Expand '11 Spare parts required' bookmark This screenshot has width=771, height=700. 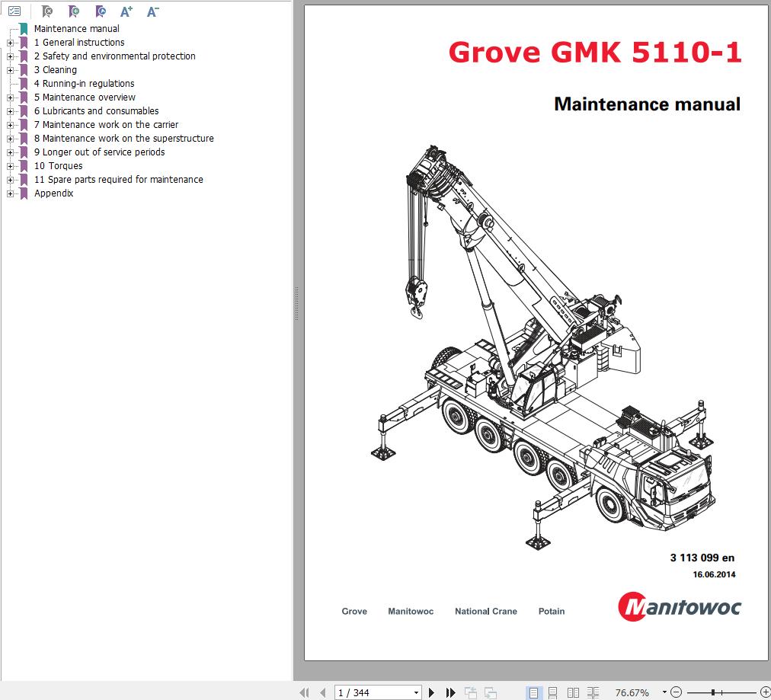point(11,180)
